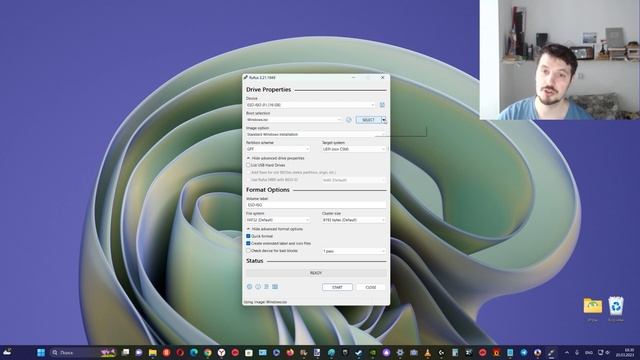The height and width of the screenshot is (360, 640).
Task: Open the Windows Start menu
Action: coord(41,353)
